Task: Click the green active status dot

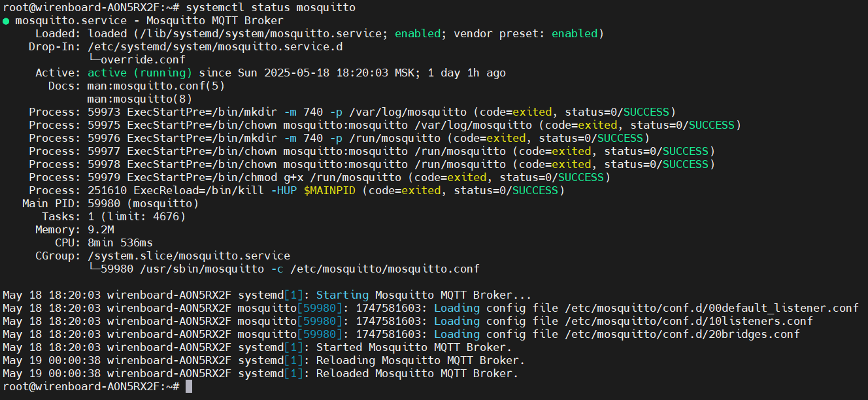Action: [x=6, y=21]
